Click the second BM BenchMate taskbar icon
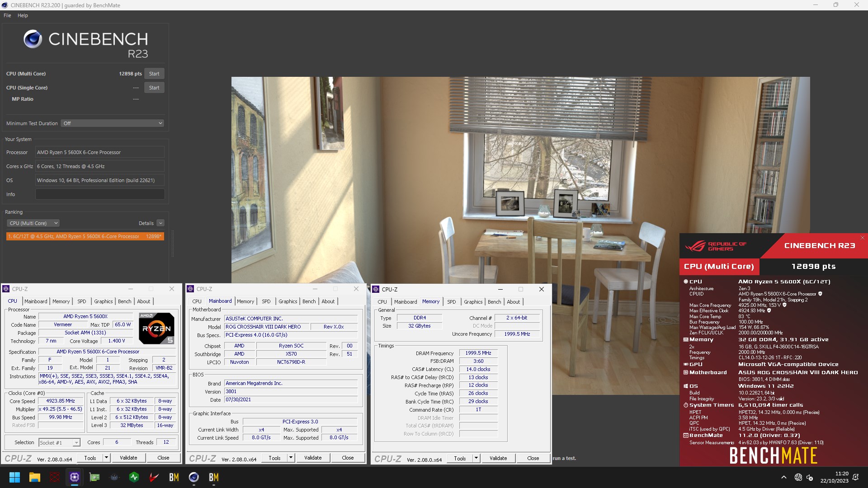The width and height of the screenshot is (868, 488). pos(214,477)
